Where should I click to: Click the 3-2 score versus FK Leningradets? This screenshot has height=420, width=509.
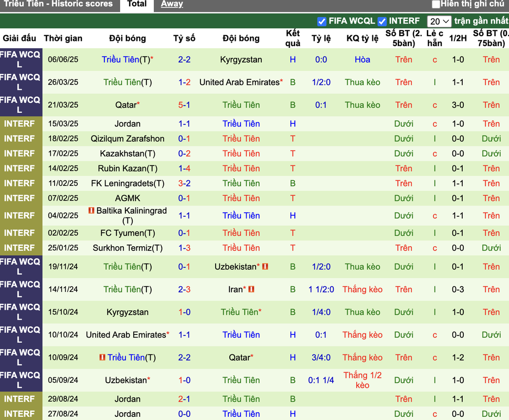tap(184, 184)
